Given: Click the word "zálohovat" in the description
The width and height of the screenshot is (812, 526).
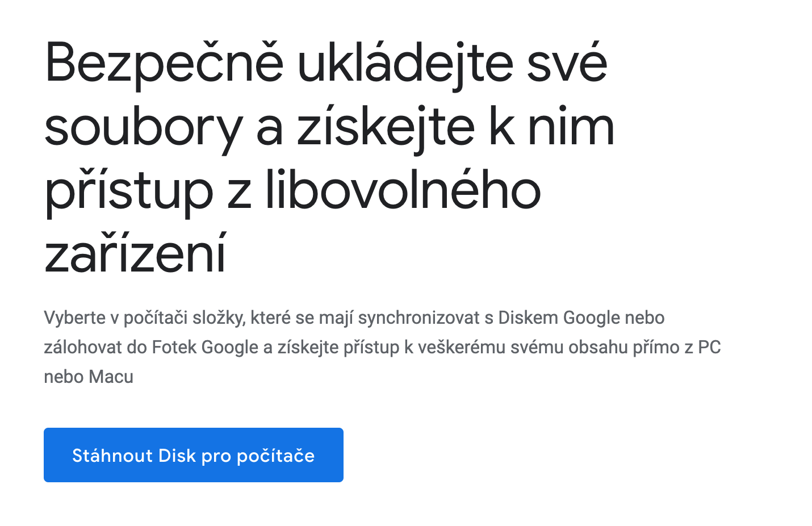Looking at the screenshot, I should pos(83,347).
